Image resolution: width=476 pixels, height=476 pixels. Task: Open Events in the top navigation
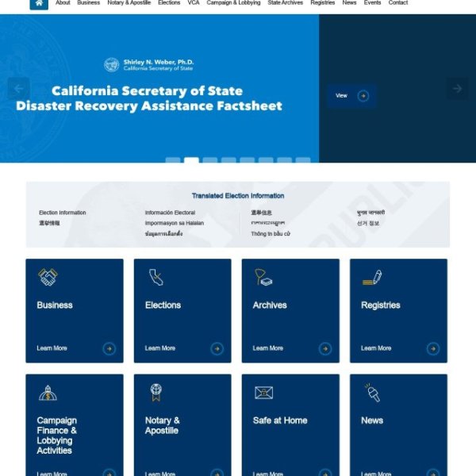click(x=372, y=2)
